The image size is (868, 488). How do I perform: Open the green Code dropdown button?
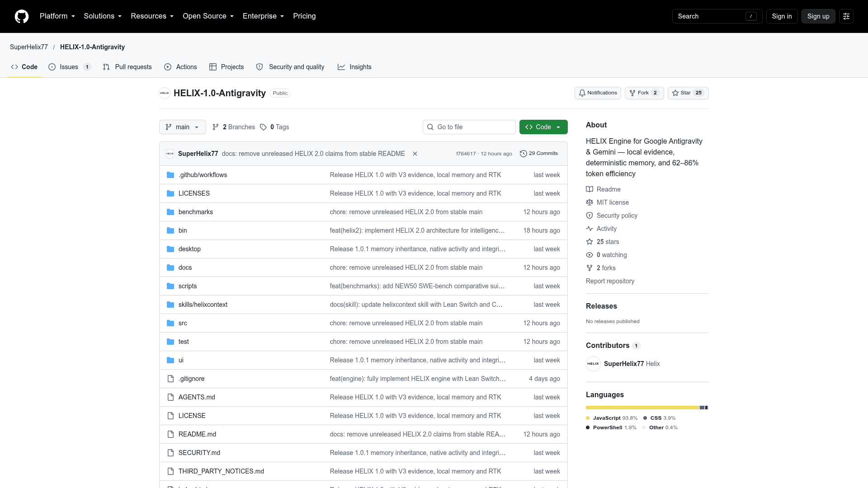543,127
